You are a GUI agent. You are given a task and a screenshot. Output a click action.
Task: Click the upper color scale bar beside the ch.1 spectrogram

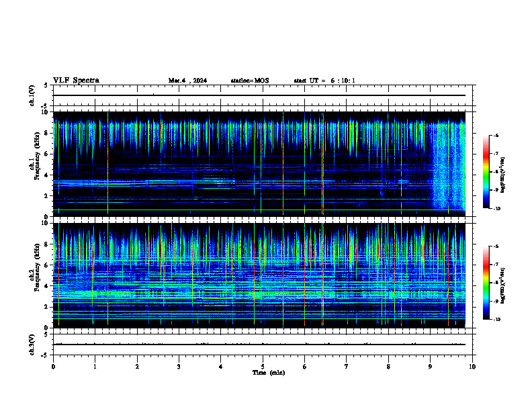click(x=486, y=172)
